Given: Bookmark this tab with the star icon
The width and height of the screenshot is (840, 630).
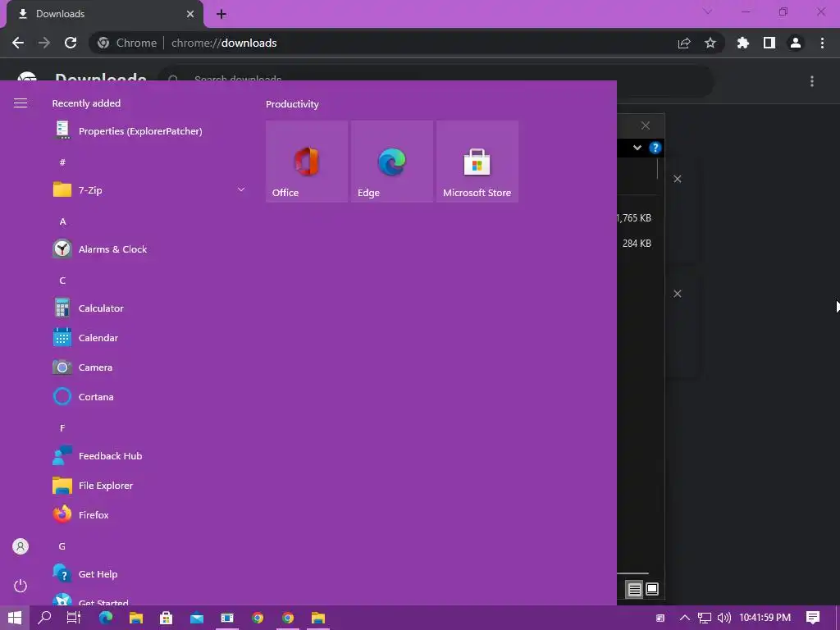Looking at the screenshot, I should pos(710,43).
